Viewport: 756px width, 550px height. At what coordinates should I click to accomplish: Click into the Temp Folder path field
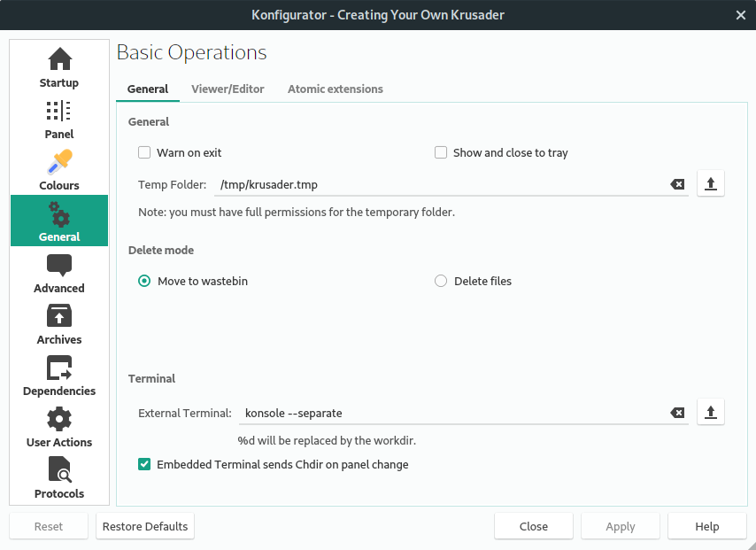pyautogui.click(x=443, y=184)
